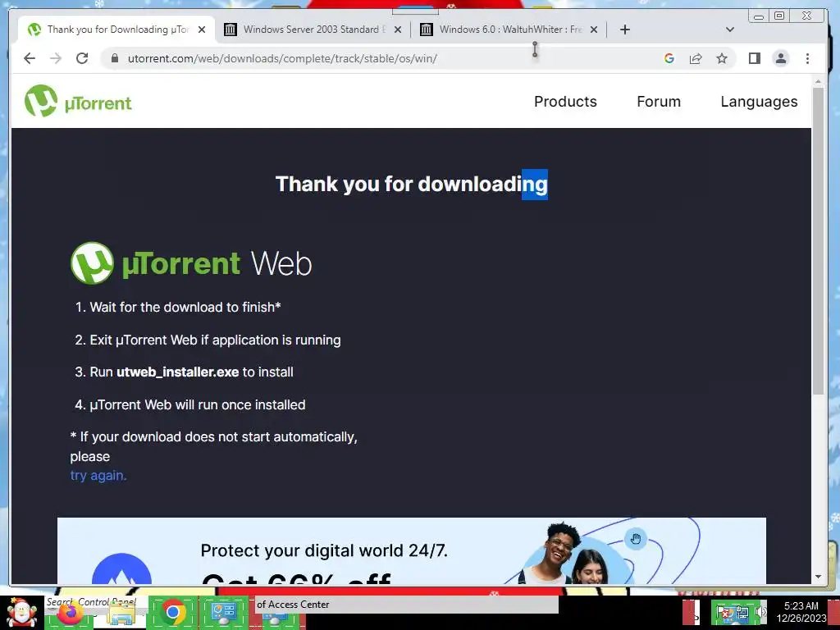Click the Thank you for downloading heading

coord(412,184)
